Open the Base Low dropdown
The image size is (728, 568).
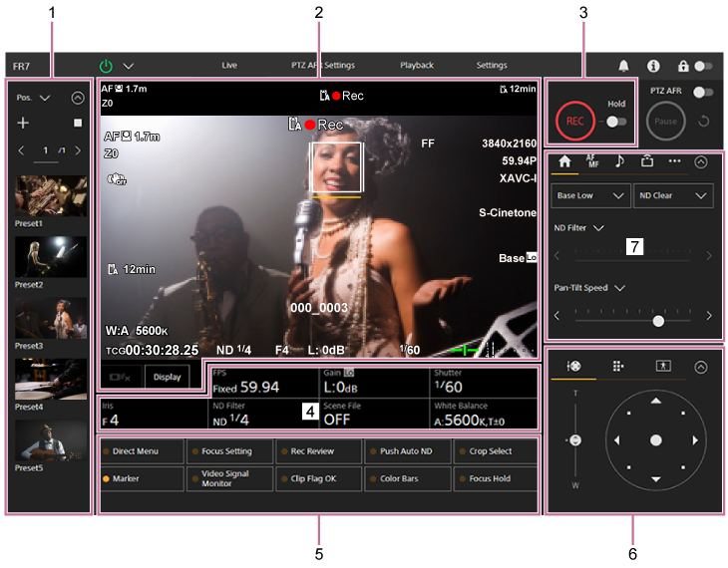[590, 195]
